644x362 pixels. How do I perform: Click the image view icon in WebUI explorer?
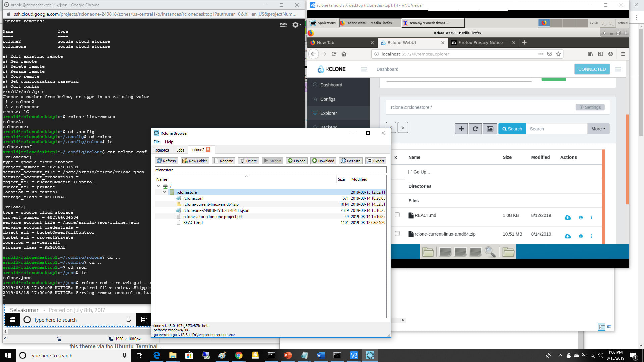pos(490,129)
